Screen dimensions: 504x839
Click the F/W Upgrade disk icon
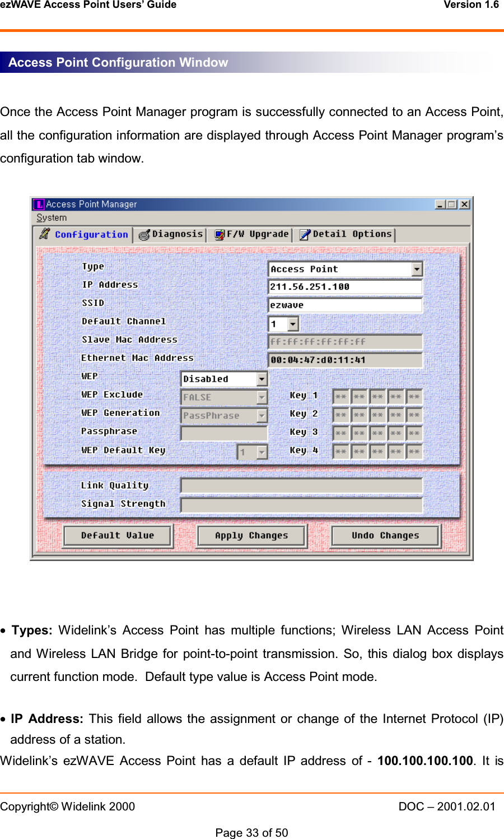pyautogui.click(x=220, y=234)
